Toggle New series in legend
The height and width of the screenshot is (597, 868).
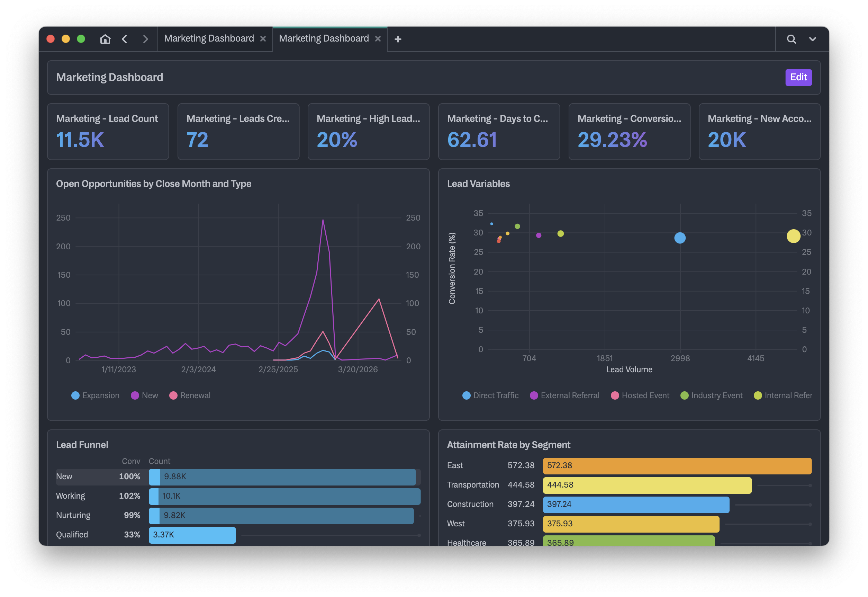(145, 395)
